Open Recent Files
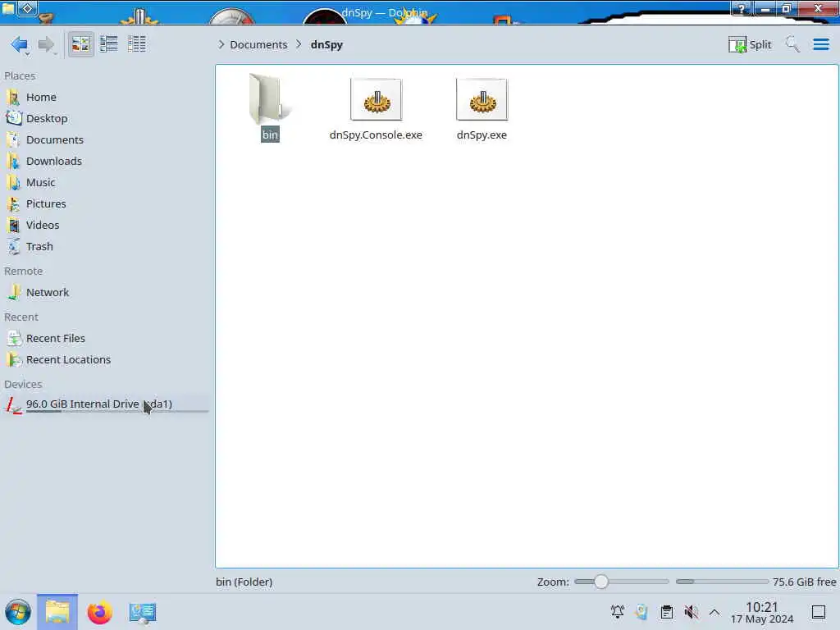 [105, 339]
